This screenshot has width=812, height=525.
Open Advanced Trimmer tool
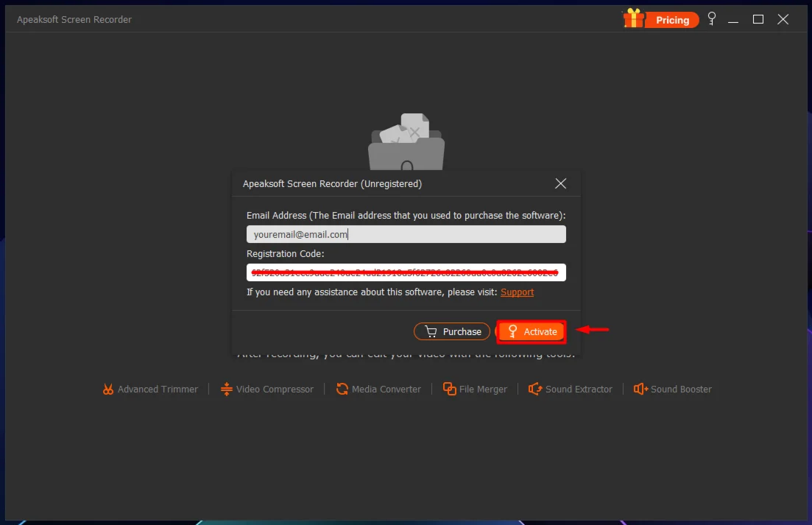click(x=150, y=389)
